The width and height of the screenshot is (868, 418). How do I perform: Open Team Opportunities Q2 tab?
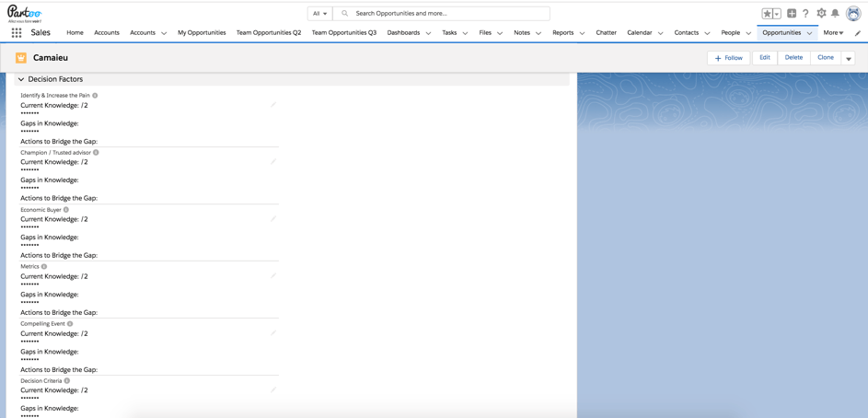click(x=269, y=32)
